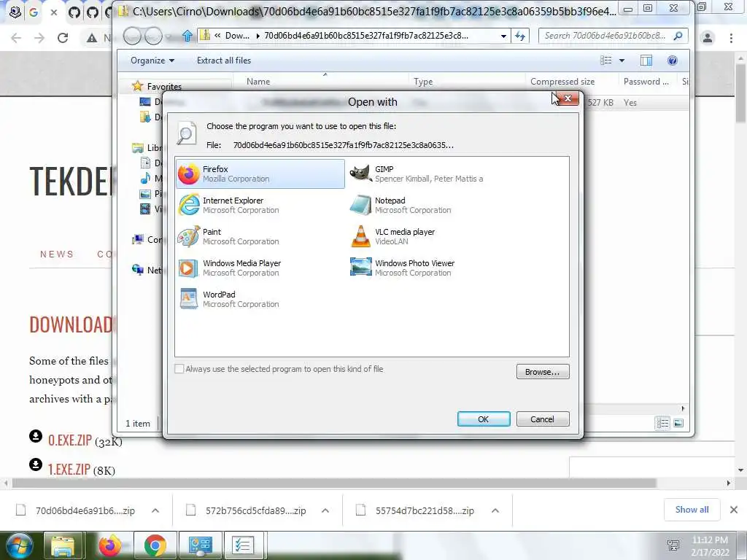This screenshot has height=560, width=747.
Task: Switch Explorer to large icons view
Action: (679, 423)
